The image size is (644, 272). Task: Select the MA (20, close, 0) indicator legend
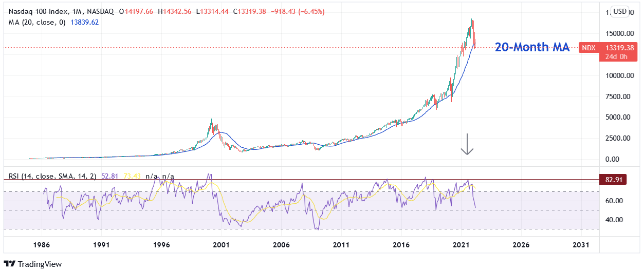[x=37, y=23]
